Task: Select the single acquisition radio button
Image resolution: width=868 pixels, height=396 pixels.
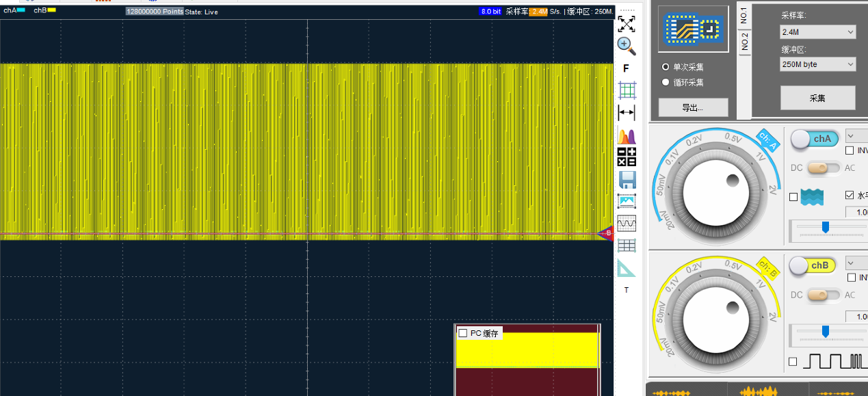Action: point(666,67)
